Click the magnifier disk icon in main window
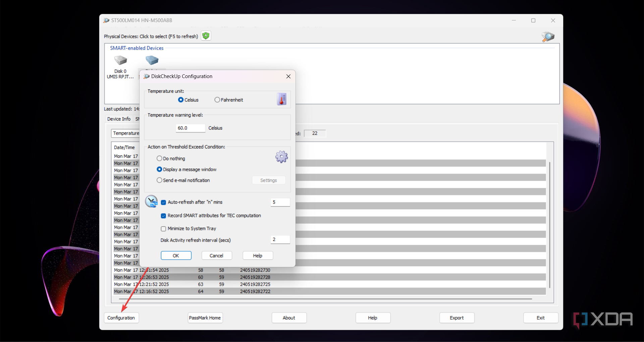644x342 pixels. [548, 37]
